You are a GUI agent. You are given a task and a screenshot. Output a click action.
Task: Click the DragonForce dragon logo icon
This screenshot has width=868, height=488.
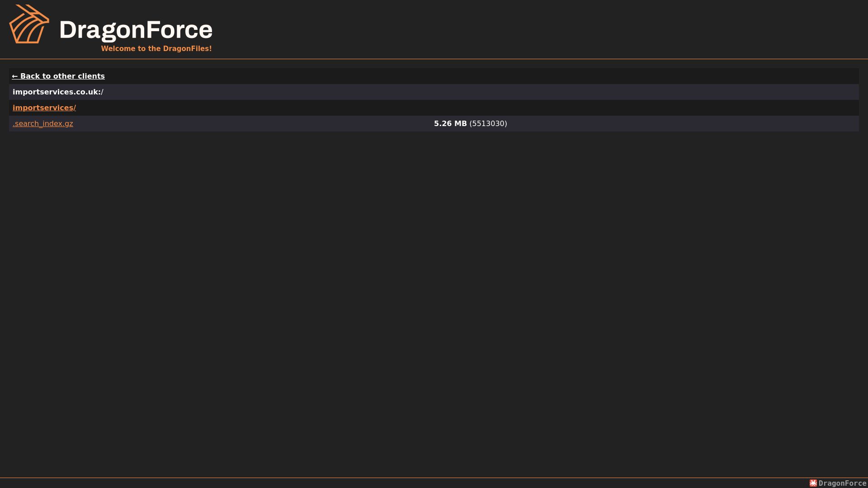[x=29, y=24]
